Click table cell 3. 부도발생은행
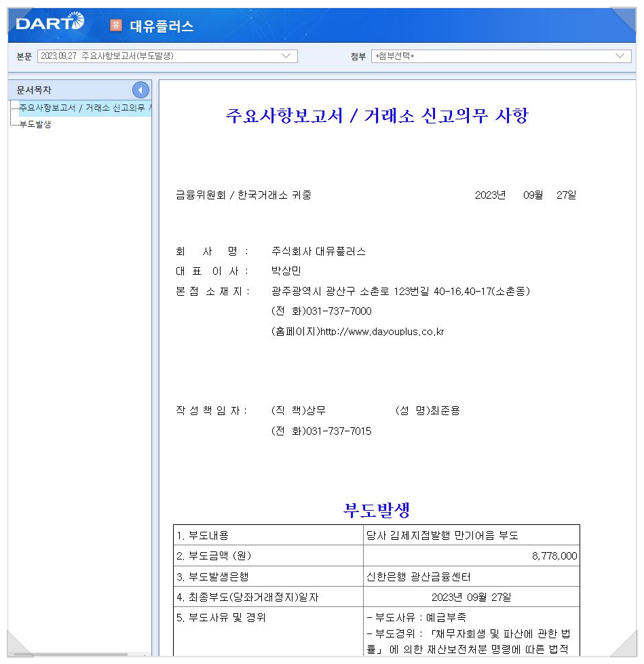 (x=268, y=577)
